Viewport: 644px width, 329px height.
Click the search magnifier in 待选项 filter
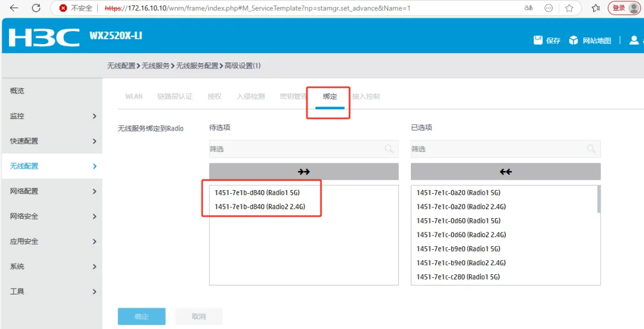coord(389,148)
